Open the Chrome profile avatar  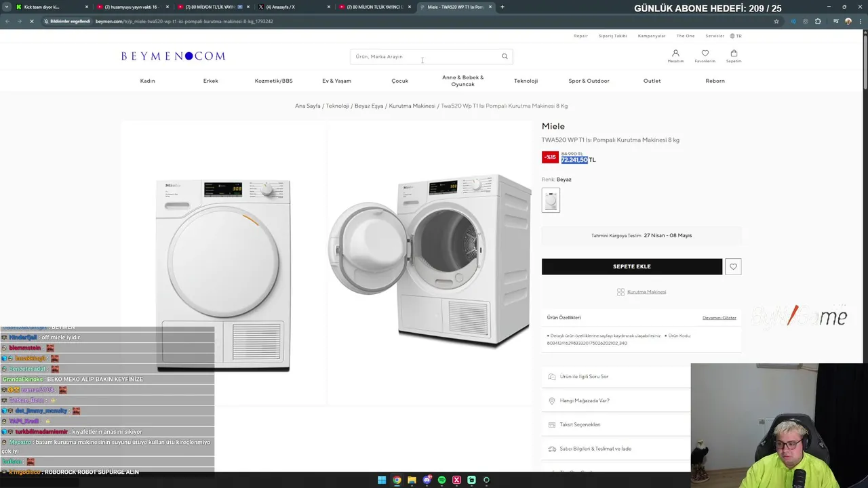(848, 21)
